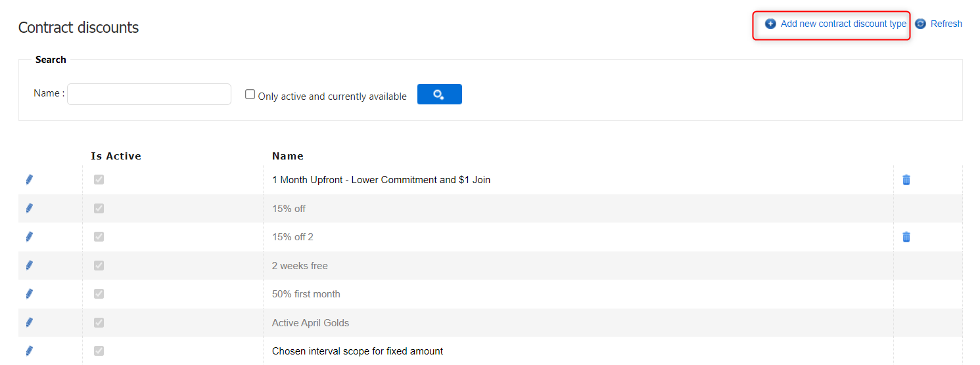The image size is (980, 365).
Task: Toggle Is Active for 'Active April Golds'
Action: [99, 323]
